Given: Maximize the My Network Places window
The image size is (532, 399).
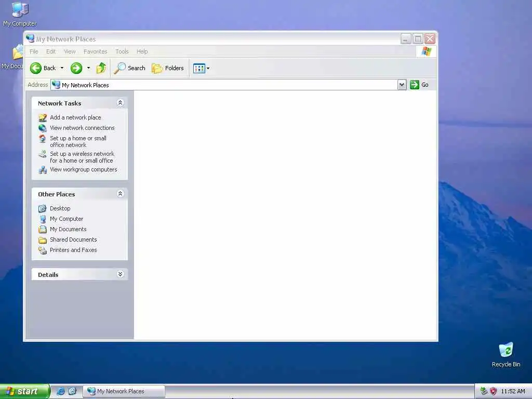Looking at the screenshot, I should pyautogui.click(x=418, y=38).
